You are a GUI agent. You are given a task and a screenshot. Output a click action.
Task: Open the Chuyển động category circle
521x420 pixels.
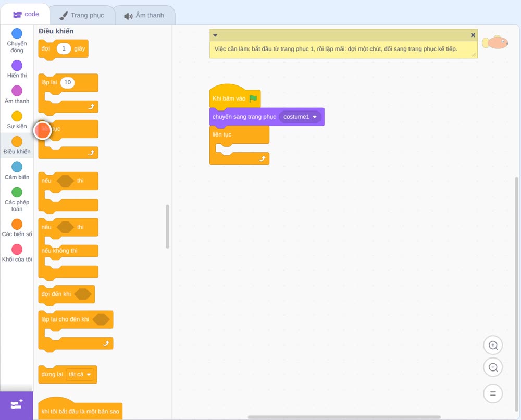point(17,33)
